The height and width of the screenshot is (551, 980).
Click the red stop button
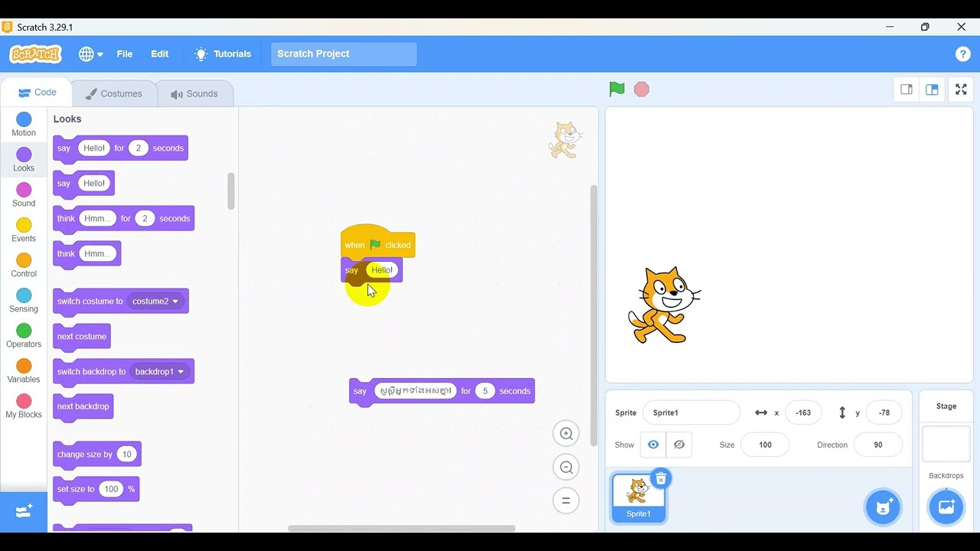642,90
